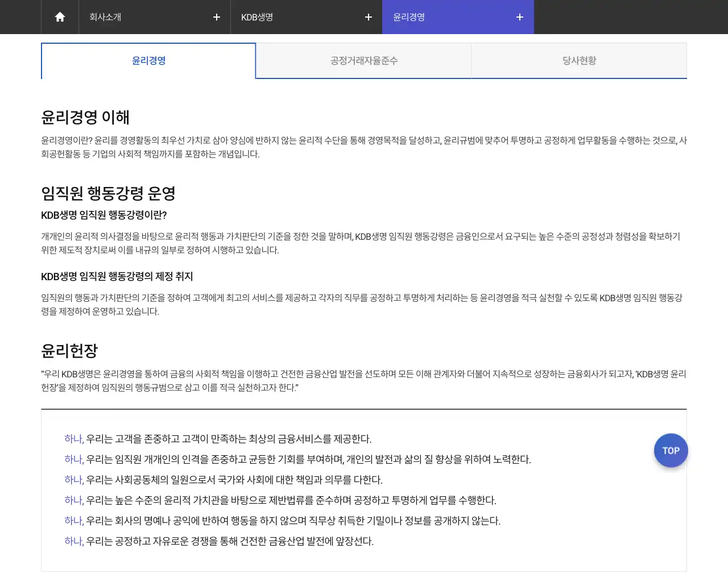Click the plus icon next to KDB생명
This screenshot has width=728, height=582.
point(368,17)
